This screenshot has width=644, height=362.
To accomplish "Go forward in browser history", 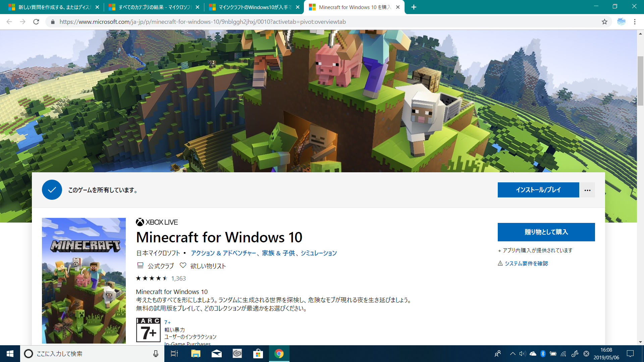I will pos(22,22).
